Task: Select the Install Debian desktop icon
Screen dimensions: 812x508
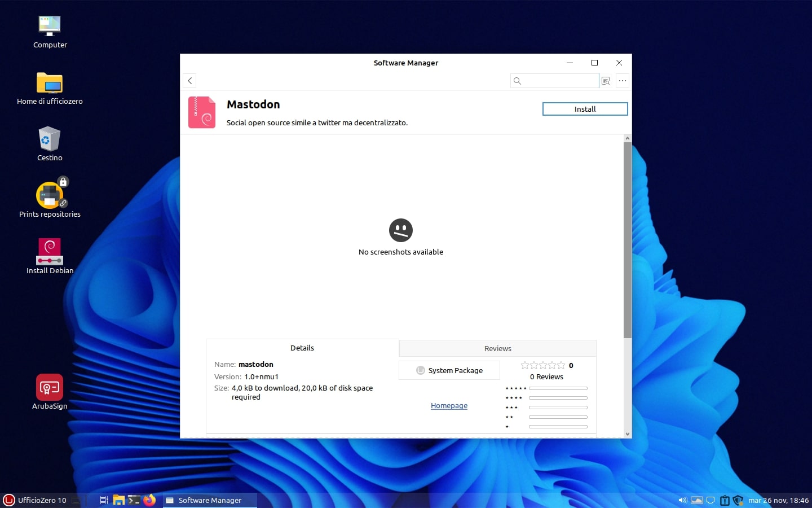Action: (50, 257)
